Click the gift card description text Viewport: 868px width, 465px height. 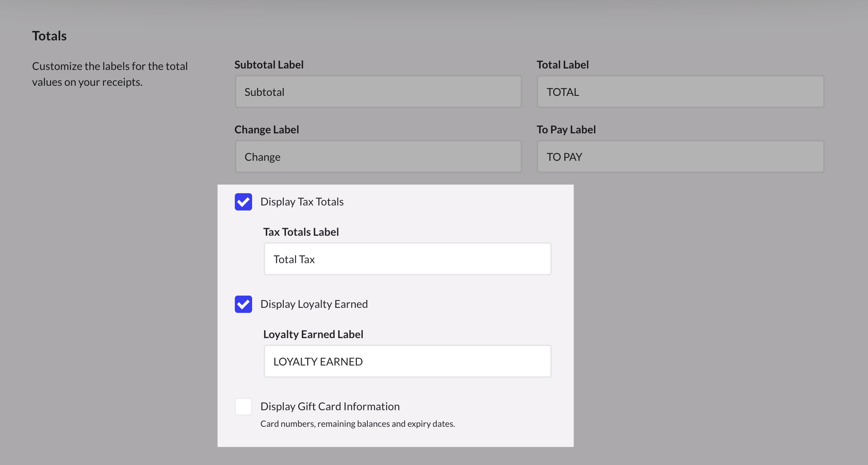pyautogui.click(x=358, y=424)
